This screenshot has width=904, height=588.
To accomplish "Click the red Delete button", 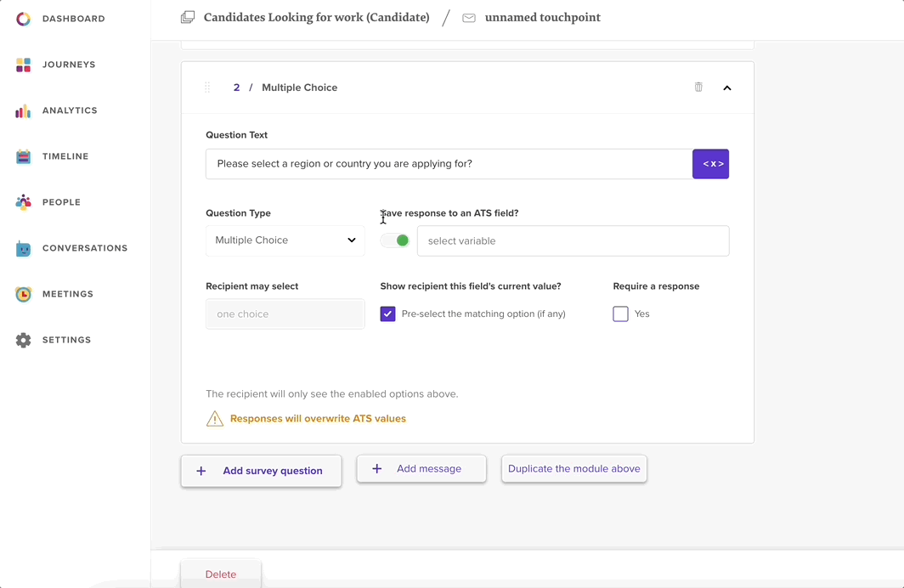I will (x=221, y=574).
